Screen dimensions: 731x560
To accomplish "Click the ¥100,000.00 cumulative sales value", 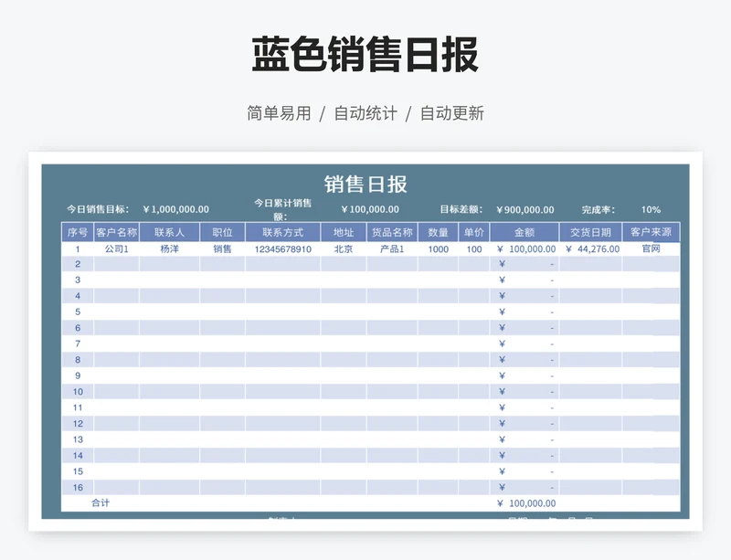I will click(x=370, y=209).
